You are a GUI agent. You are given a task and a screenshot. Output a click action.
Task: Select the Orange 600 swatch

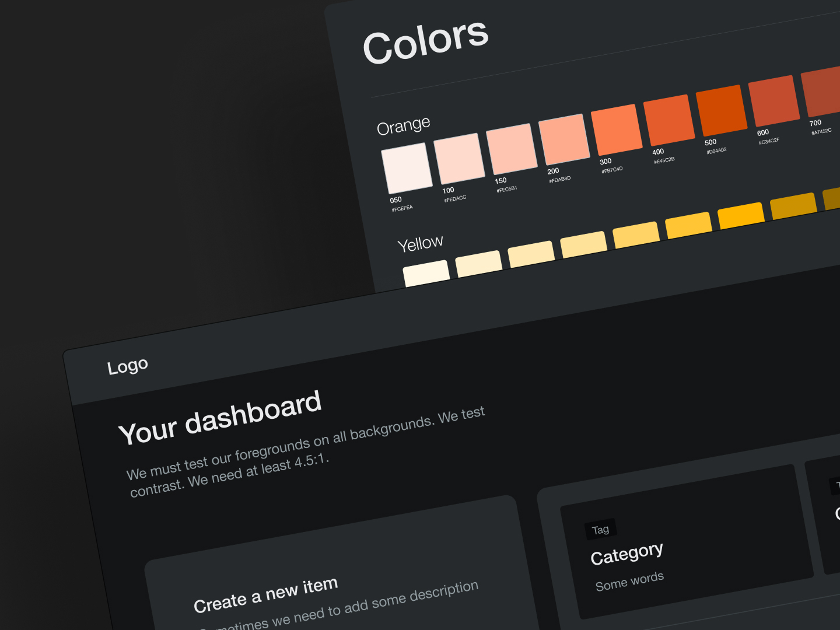(774, 100)
